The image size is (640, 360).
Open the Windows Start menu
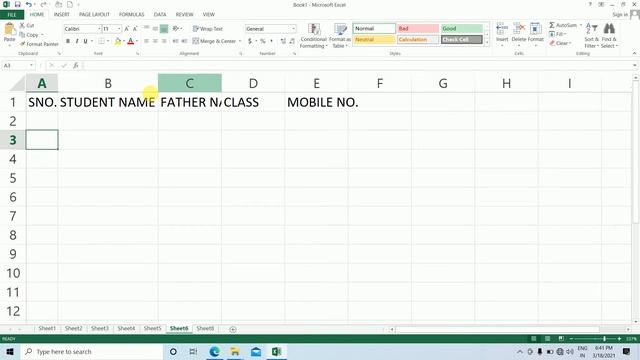point(10,351)
